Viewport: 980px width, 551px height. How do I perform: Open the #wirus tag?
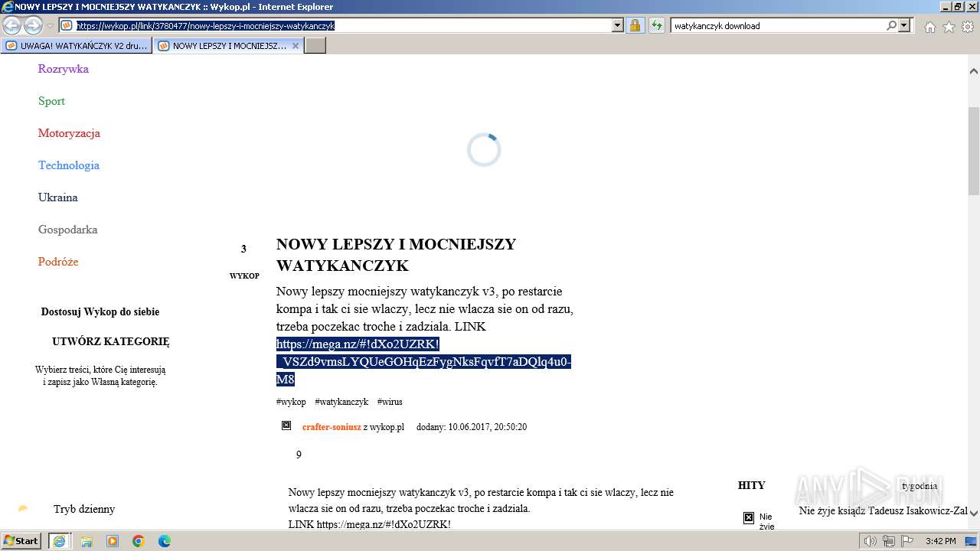click(390, 402)
